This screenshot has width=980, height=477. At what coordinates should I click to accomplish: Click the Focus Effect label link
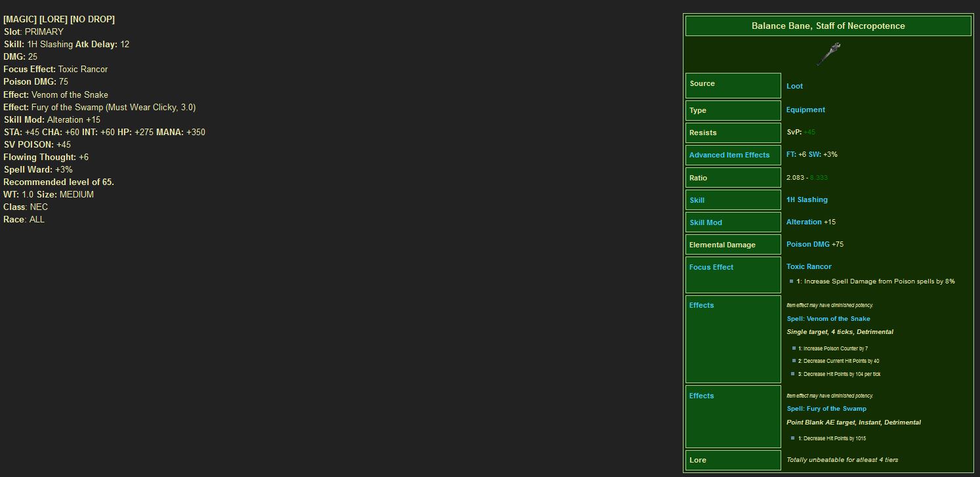click(711, 267)
